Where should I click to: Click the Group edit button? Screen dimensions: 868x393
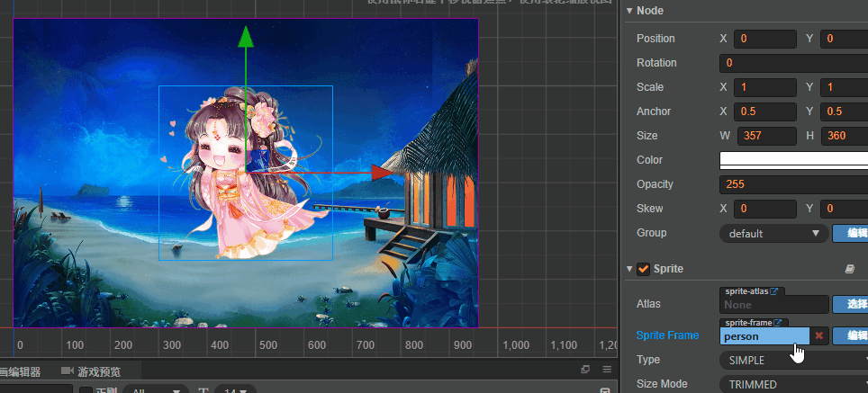(x=850, y=233)
